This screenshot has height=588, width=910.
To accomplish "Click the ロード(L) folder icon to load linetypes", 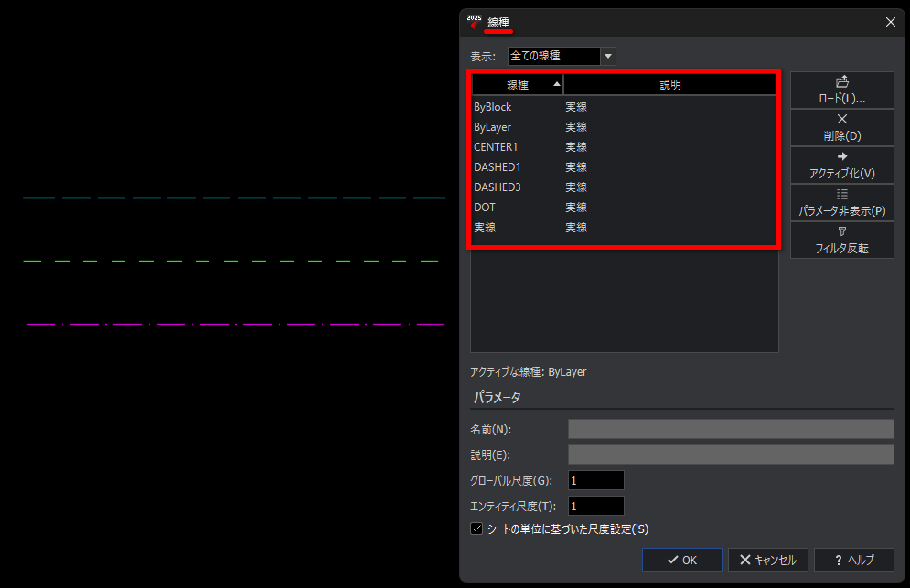I will point(841,82).
